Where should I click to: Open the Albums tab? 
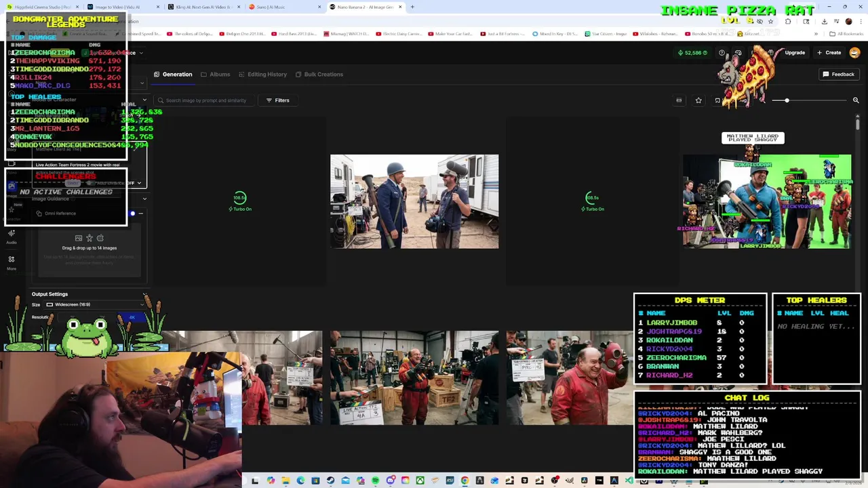pyautogui.click(x=216, y=75)
